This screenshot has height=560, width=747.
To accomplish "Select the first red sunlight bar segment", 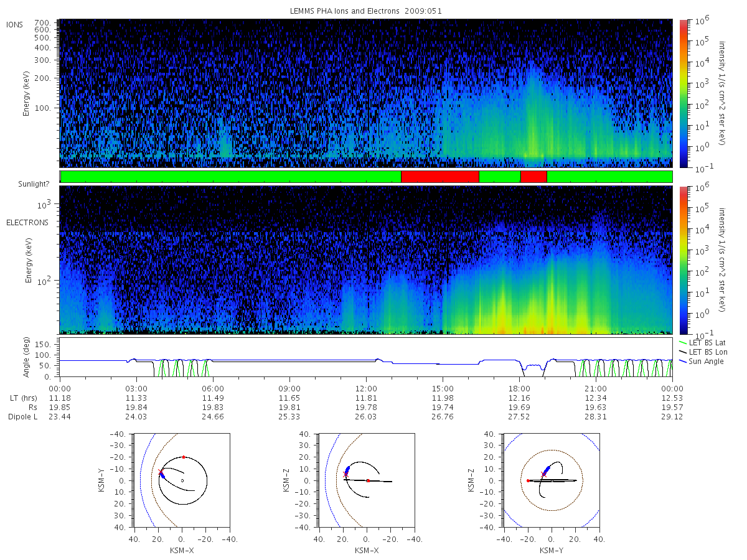I will [440, 177].
